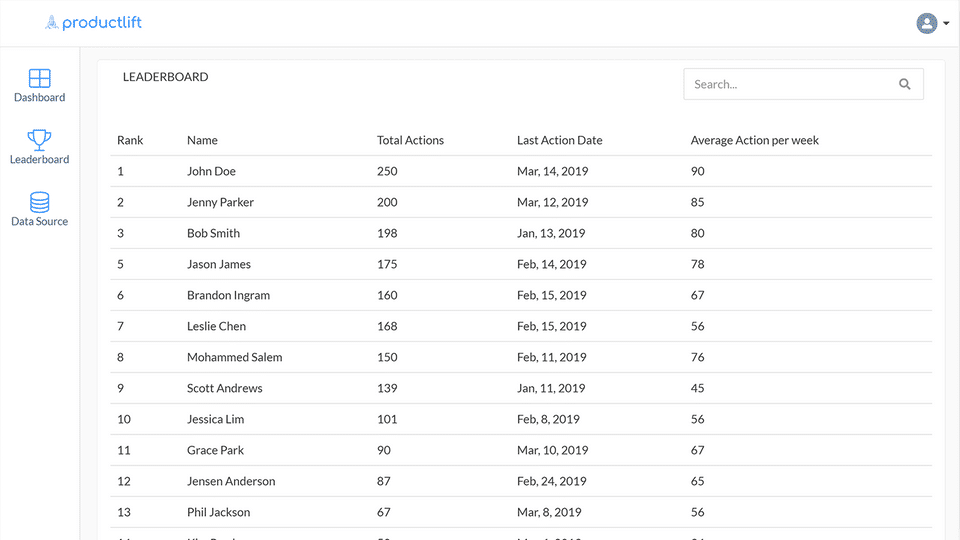The width and height of the screenshot is (960, 540).
Task: Open the Leaderboard trophy icon
Action: pyautogui.click(x=39, y=140)
